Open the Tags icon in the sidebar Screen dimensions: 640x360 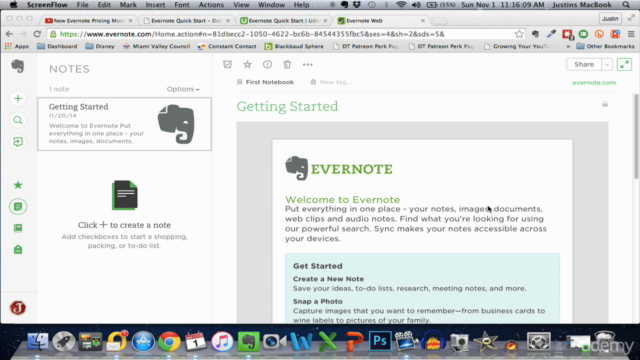click(18, 249)
